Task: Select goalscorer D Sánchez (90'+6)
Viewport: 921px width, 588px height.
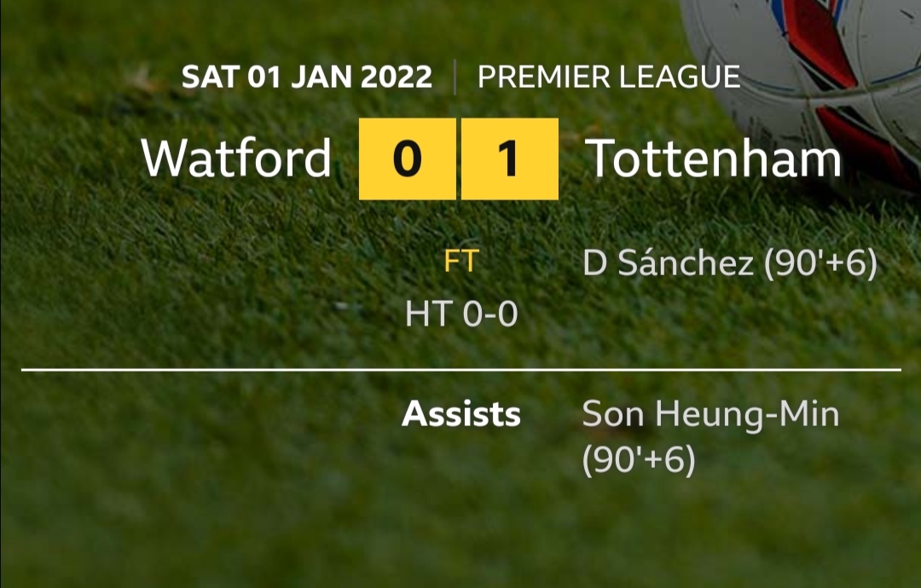Action: pyautogui.click(x=730, y=263)
